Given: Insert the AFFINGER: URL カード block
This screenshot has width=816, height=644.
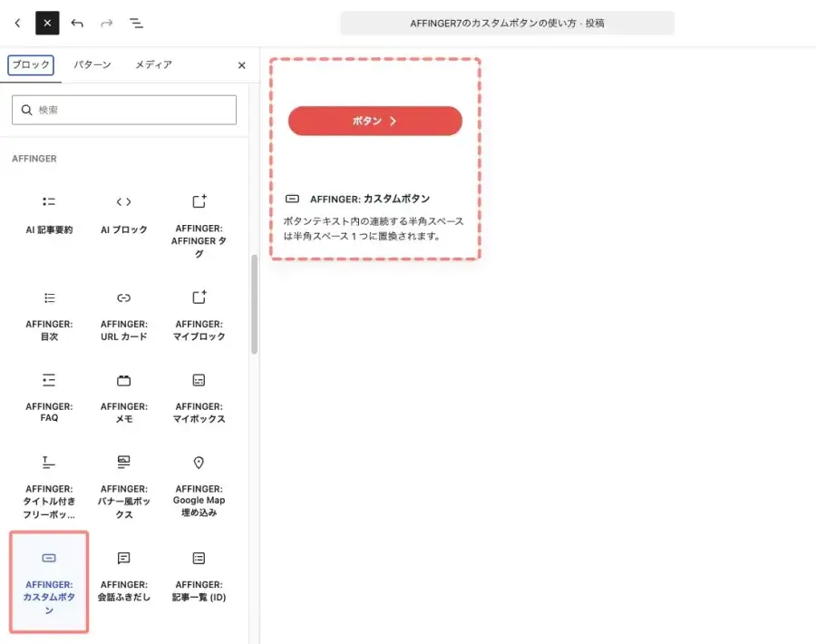Looking at the screenshot, I should point(124,317).
